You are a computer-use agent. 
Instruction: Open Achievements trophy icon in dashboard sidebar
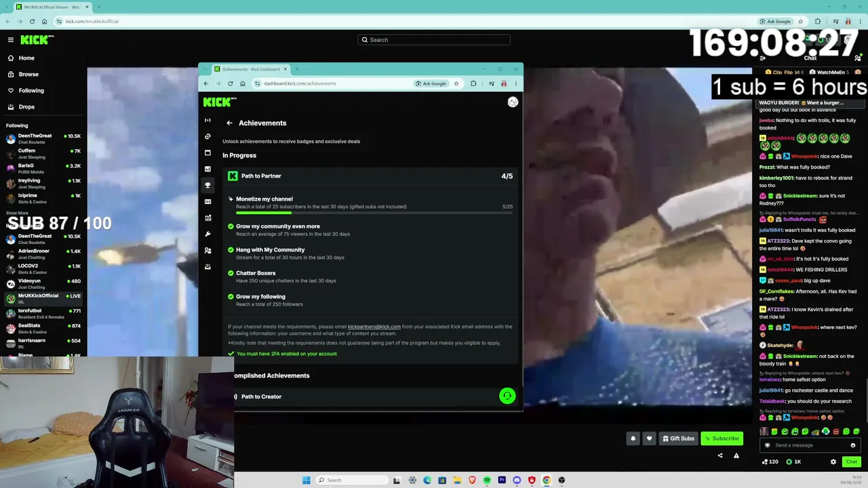pyautogui.click(x=208, y=185)
